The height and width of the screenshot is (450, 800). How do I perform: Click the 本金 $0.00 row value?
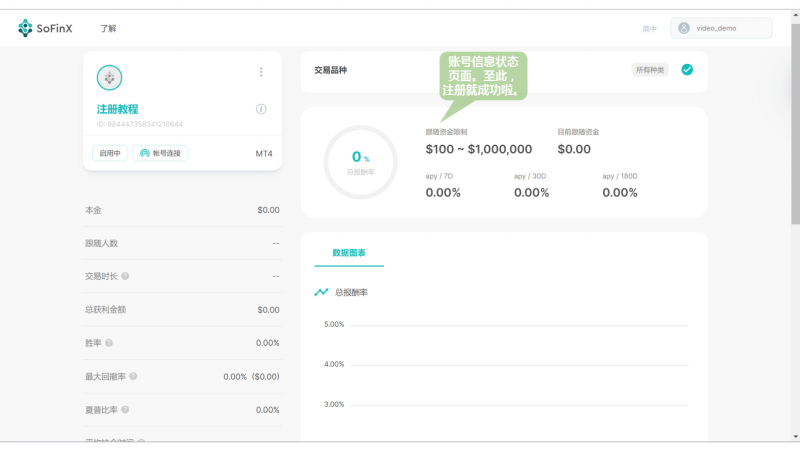point(268,210)
